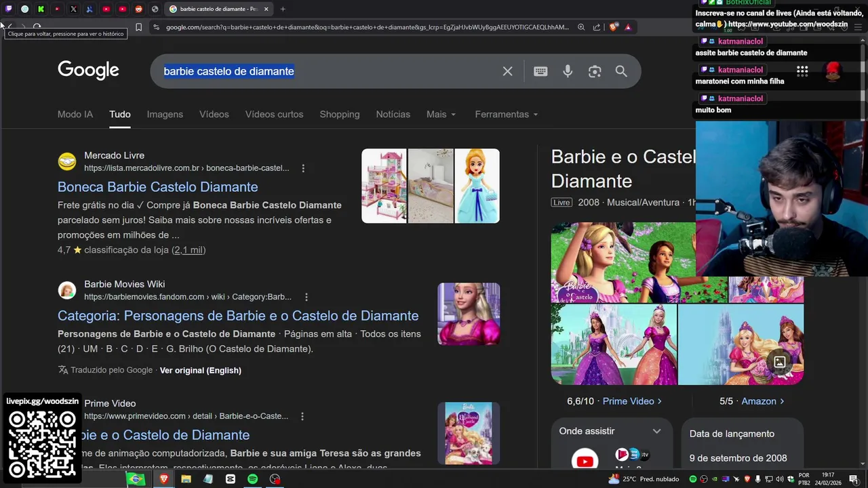Viewport: 868px width, 488px height.
Task: Switch to Imagens tab
Action: 165,115
